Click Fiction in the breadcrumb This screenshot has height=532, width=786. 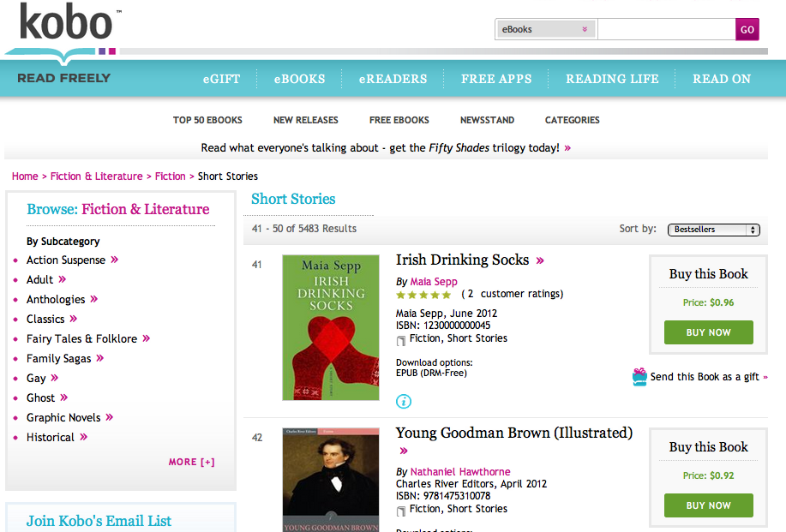[x=170, y=176]
